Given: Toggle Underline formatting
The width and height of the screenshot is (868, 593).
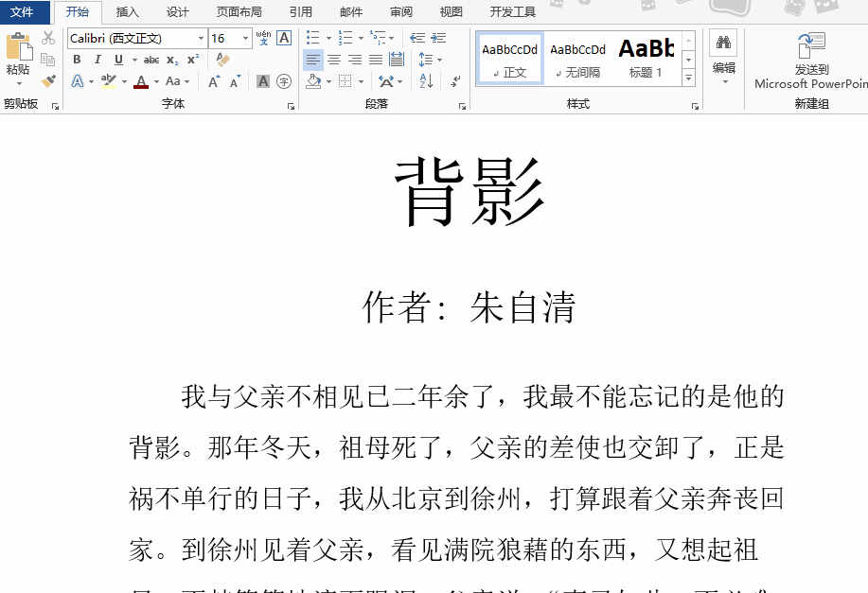Looking at the screenshot, I should pyautogui.click(x=118, y=60).
